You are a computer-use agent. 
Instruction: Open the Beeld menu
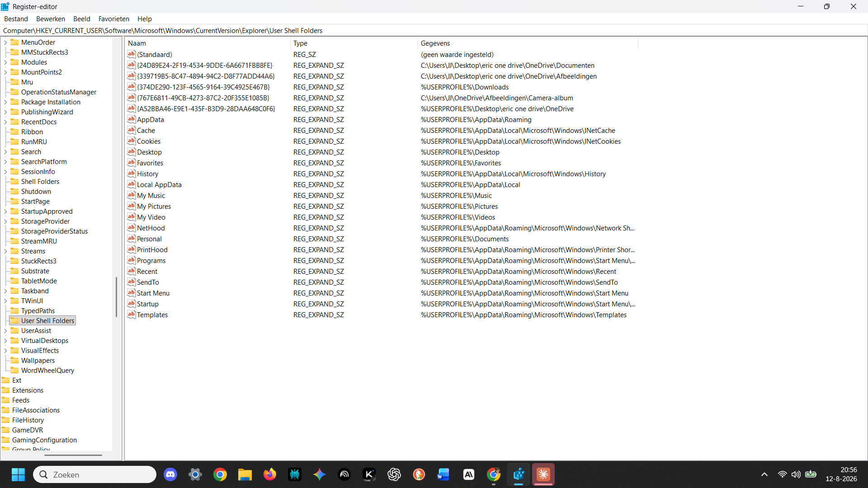(82, 19)
